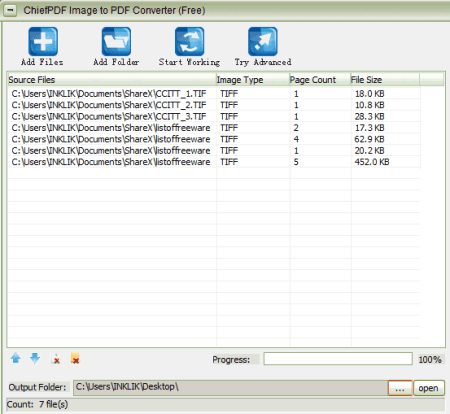Click the title bar minus menu icon
The image size is (450, 414).
click(x=10, y=10)
